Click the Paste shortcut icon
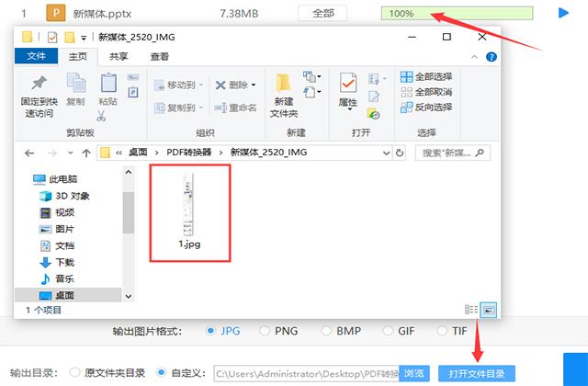The image size is (588, 386). coord(133,92)
